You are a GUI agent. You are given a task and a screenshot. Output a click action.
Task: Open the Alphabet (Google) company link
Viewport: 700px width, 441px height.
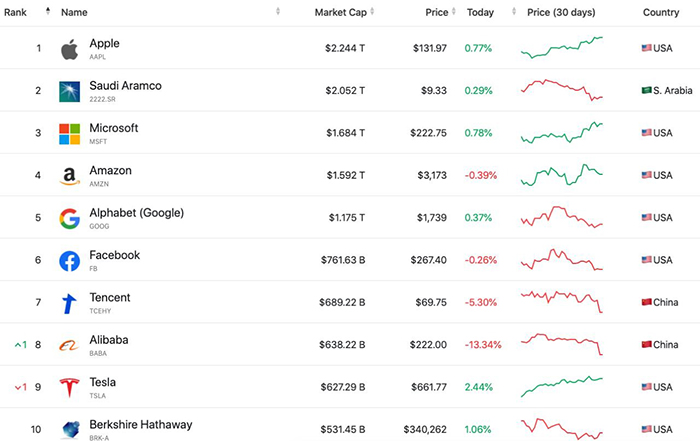click(136, 213)
